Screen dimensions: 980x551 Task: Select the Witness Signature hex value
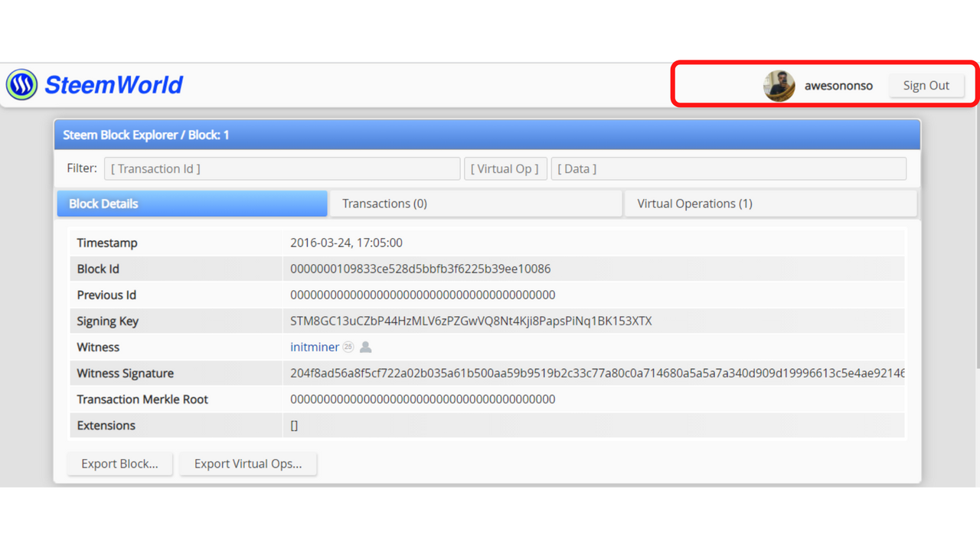[x=597, y=373]
